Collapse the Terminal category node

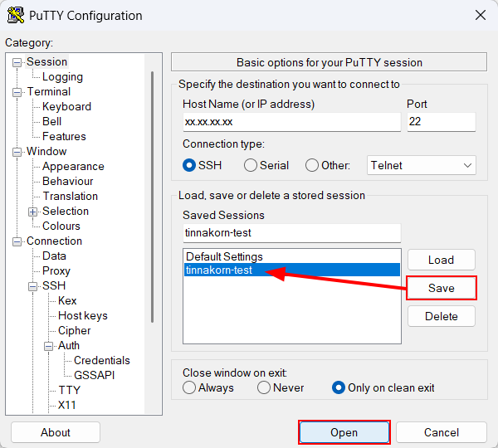point(17,92)
